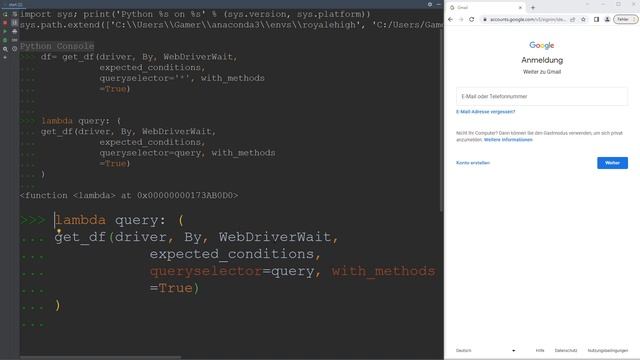Click the magnifier History browse icon in console
Screen dimensions: 640x360
[5, 49]
